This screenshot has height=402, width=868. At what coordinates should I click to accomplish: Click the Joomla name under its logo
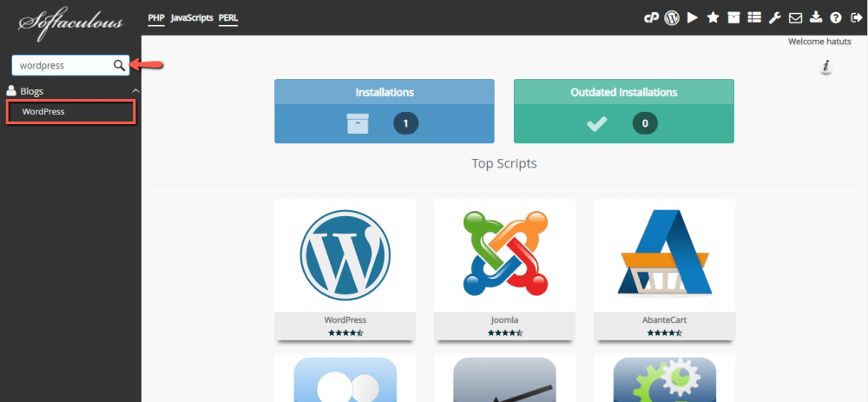point(505,320)
